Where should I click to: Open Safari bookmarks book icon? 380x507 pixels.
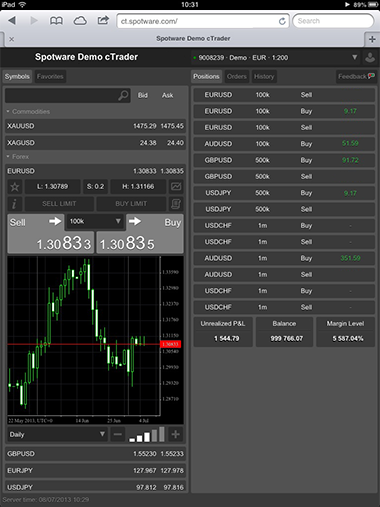click(x=56, y=21)
